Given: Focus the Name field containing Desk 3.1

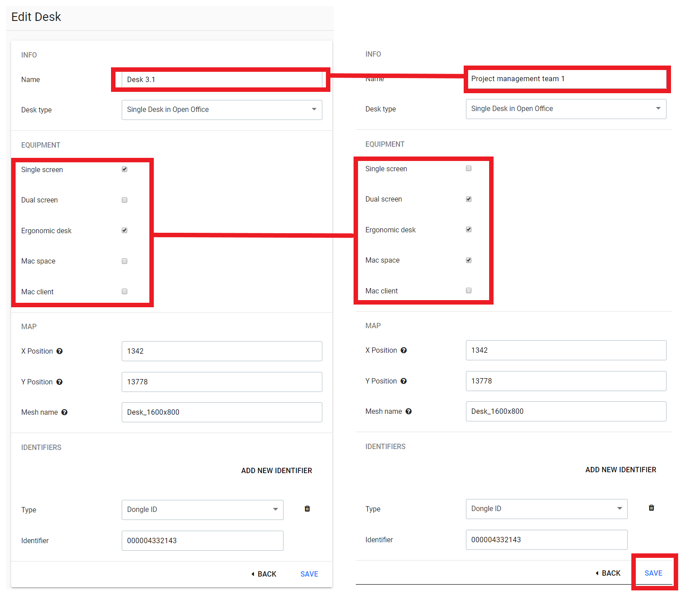Looking at the screenshot, I should tap(222, 80).
